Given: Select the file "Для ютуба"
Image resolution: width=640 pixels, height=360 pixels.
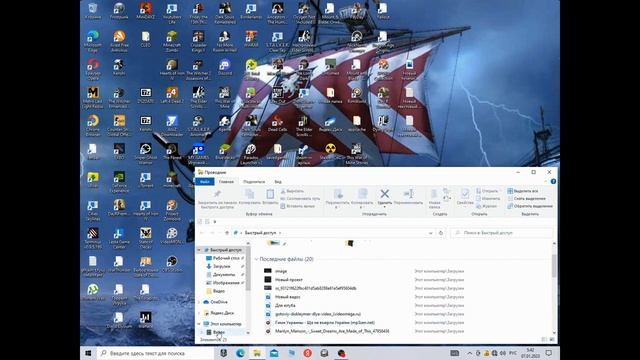Looking at the screenshot, I should 285,305.
